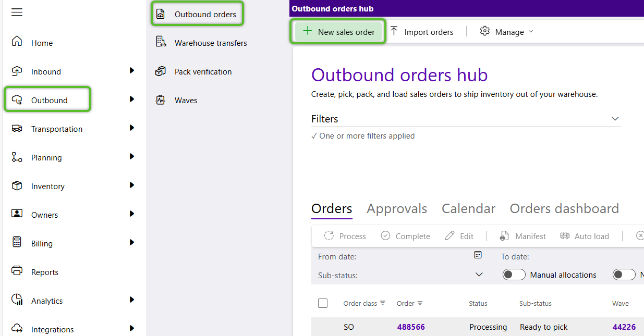The height and width of the screenshot is (336, 644).
Task: Switch to the Orders dashboard tab
Action: (x=564, y=209)
